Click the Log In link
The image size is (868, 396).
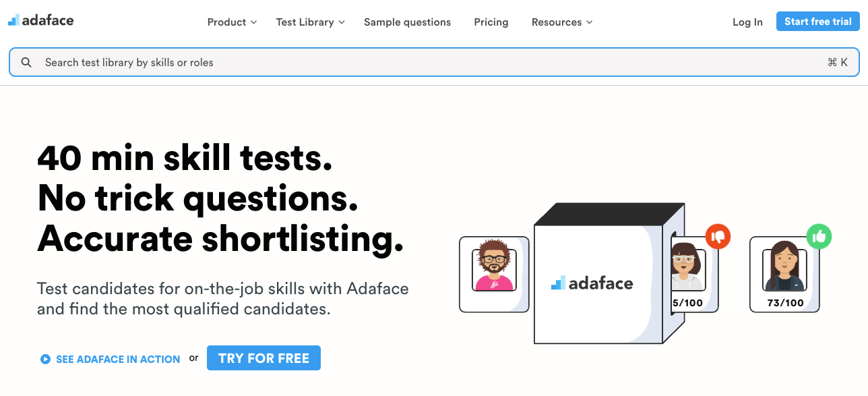(747, 22)
